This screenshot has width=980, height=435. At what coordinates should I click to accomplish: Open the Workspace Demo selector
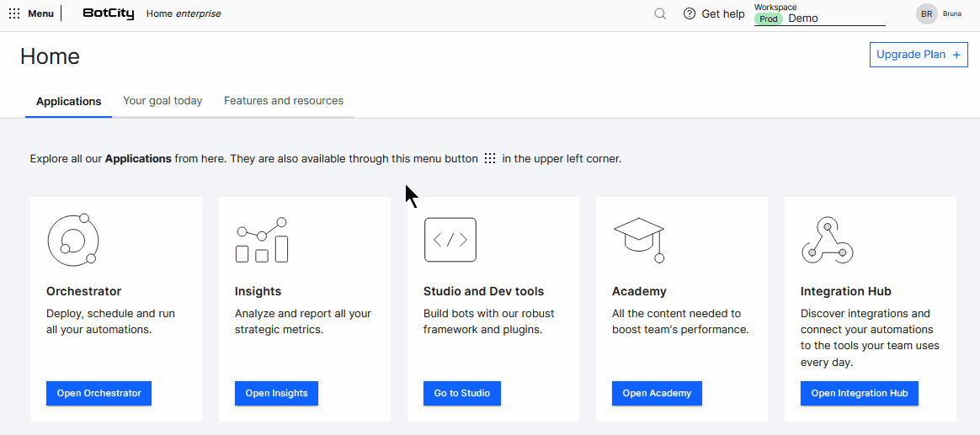pos(820,19)
